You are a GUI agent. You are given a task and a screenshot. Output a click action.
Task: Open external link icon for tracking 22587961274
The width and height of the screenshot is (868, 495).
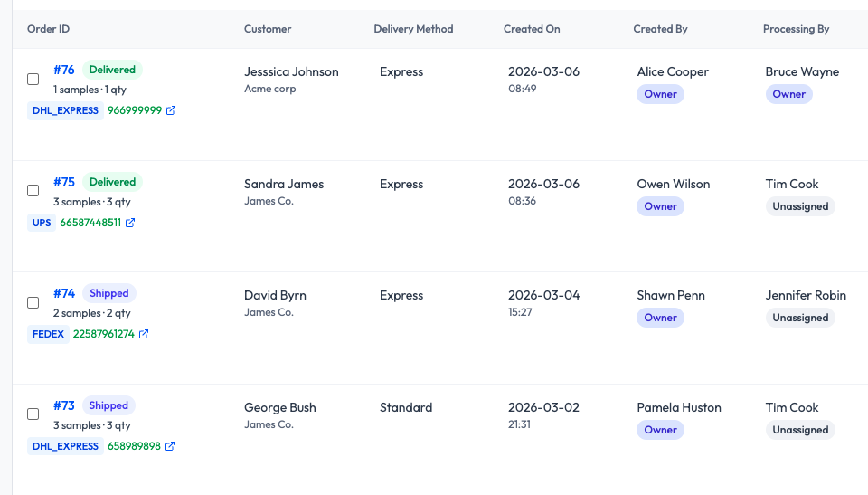click(144, 334)
